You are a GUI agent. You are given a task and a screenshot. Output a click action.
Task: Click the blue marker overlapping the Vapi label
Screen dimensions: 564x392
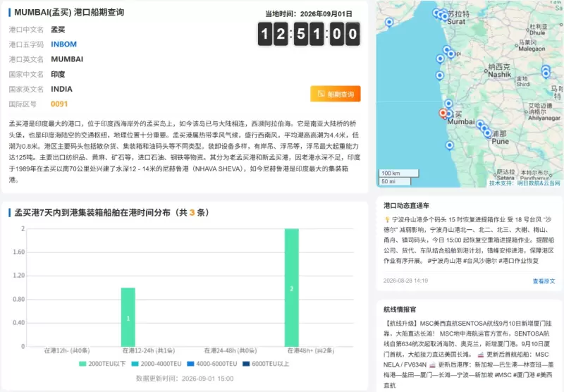(x=451, y=54)
